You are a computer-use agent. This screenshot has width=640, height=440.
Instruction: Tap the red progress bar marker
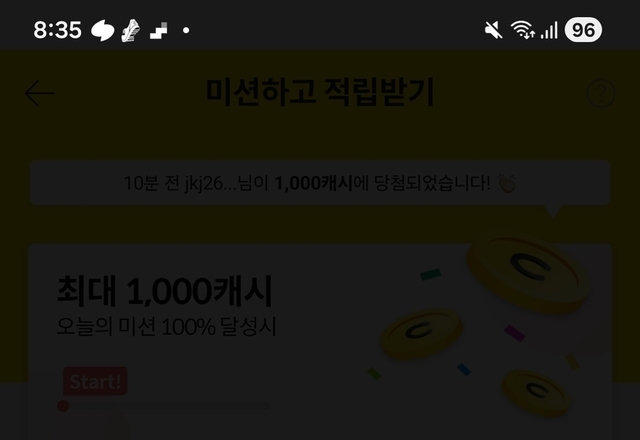click(63, 406)
